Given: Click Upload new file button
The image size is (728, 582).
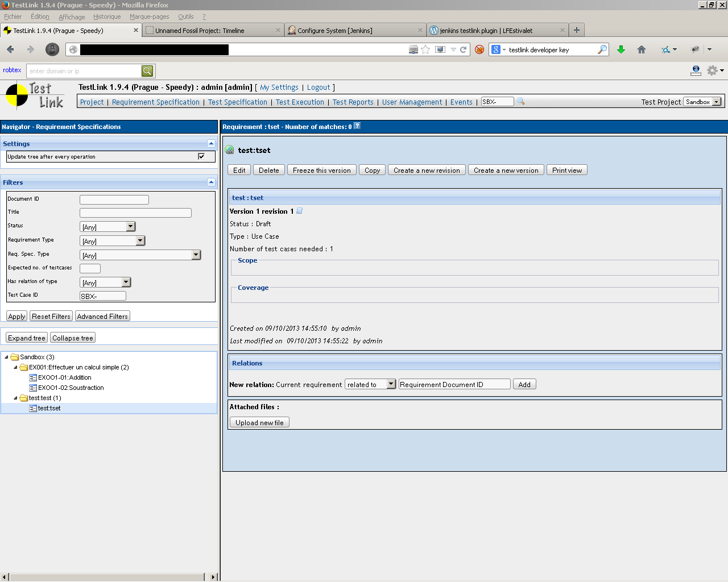Looking at the screenshot, I should click(259, 422).
